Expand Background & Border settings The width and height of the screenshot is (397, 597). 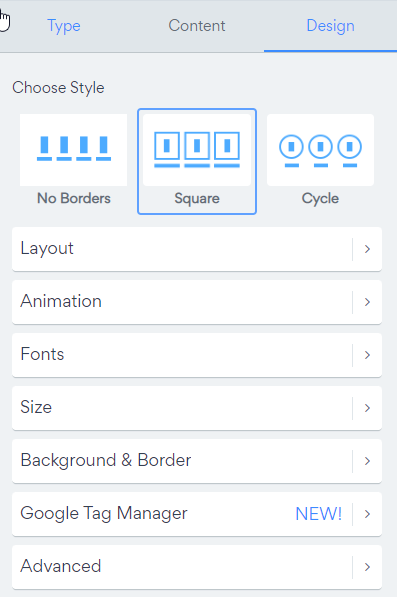pos(197,461)
